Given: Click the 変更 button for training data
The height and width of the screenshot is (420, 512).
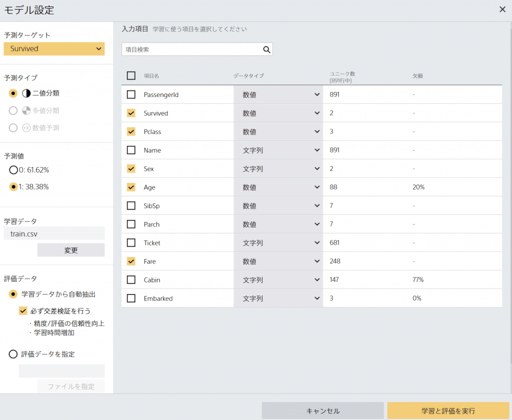Looking at the screenshot, I should [71, 250].
